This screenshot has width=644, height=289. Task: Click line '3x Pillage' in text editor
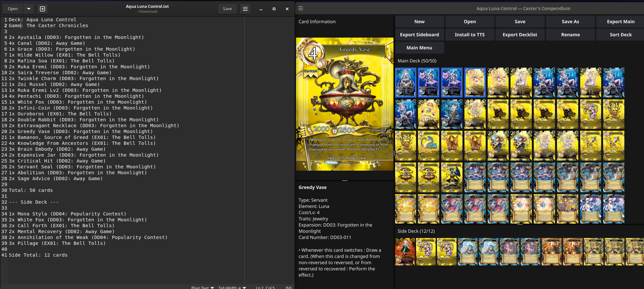click(x=57, y=243)
